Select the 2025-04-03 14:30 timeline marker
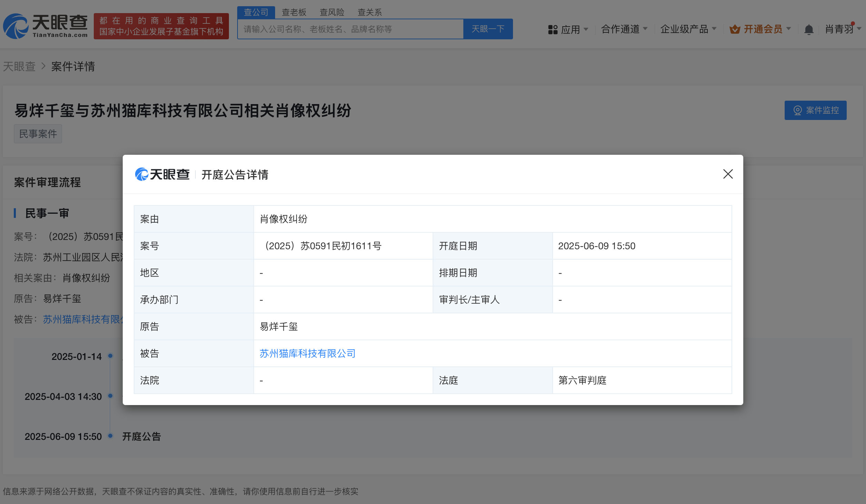 [110, 396]
